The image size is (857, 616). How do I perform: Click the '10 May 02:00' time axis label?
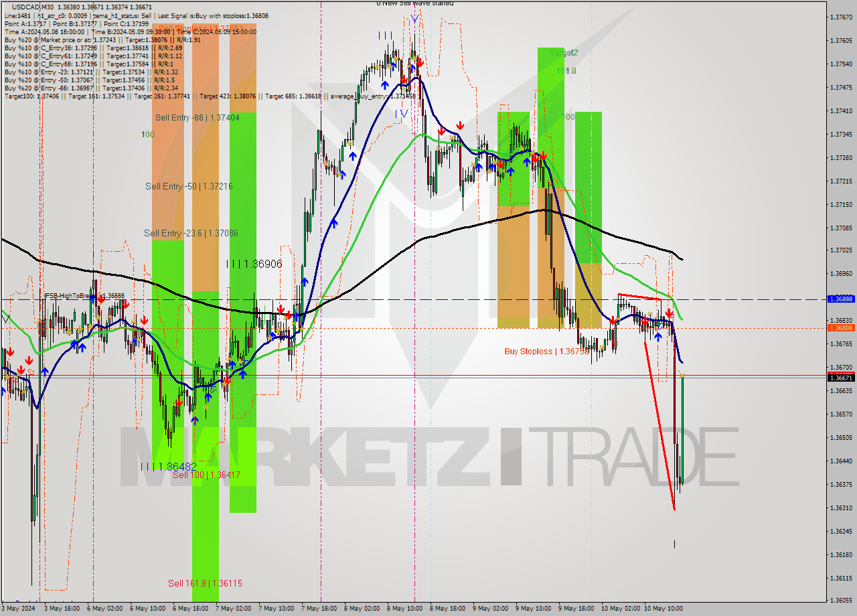pos(620,609)
